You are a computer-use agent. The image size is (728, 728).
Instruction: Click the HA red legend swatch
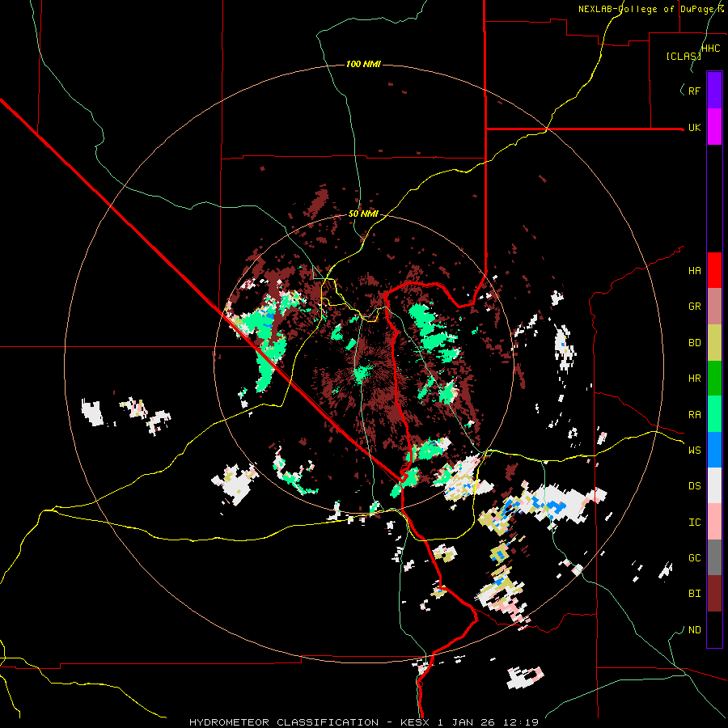[714, 270]
